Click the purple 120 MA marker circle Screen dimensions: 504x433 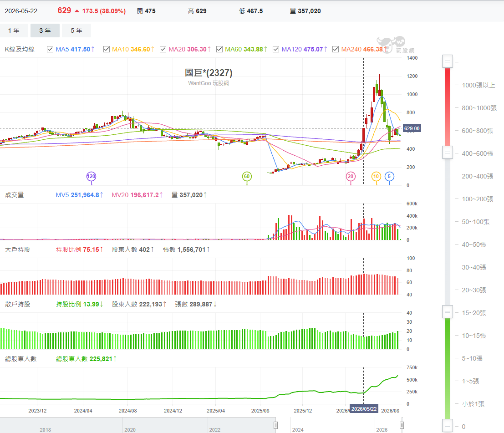tap(92, 176)
